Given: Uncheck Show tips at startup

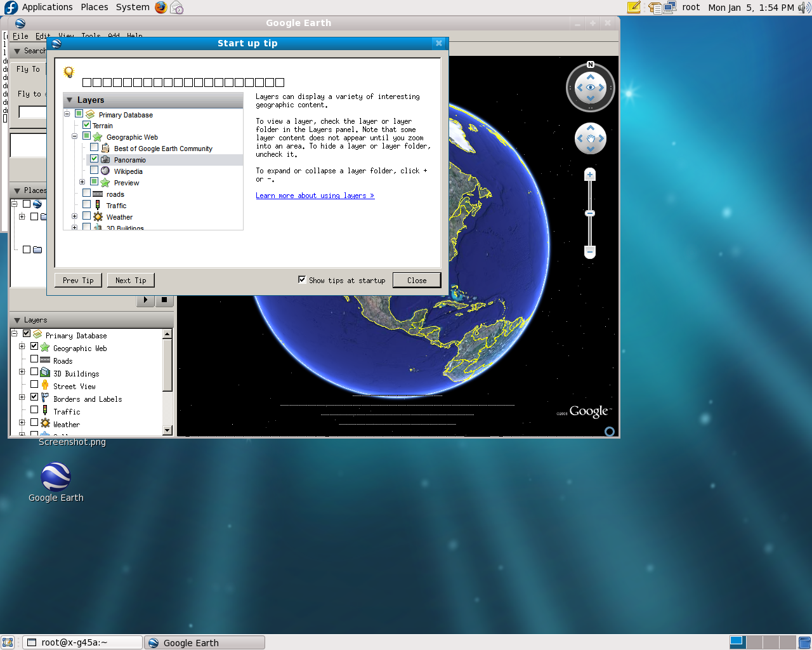Looking at the screenshot, I should tap(302, 279).
